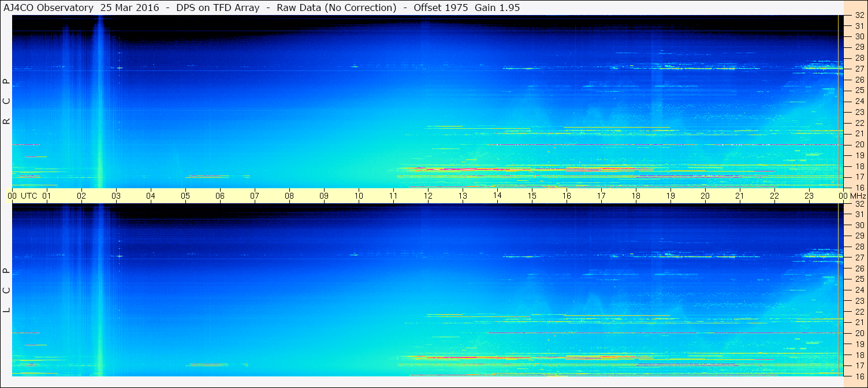The image size is (868, 388).
Task: Click the 15 hour mark on UTC axis
Action: coord(532,196)
